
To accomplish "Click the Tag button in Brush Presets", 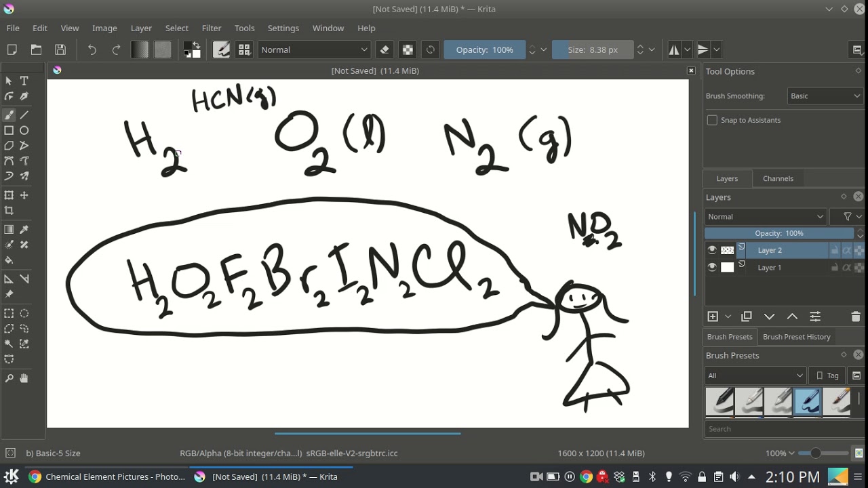I will pyautogui.click(x=827, y=375).
